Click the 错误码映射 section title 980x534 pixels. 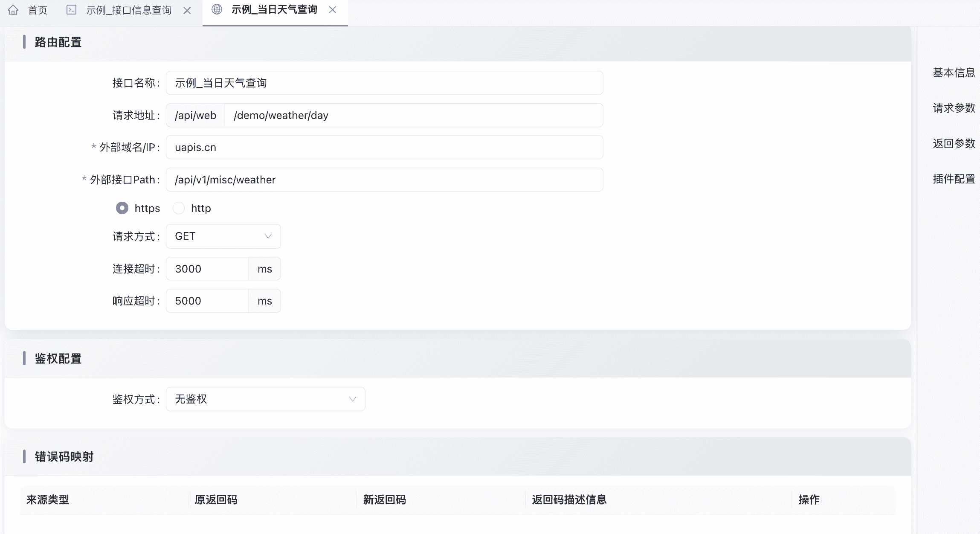pyautogui.click(x=64, y=457)
